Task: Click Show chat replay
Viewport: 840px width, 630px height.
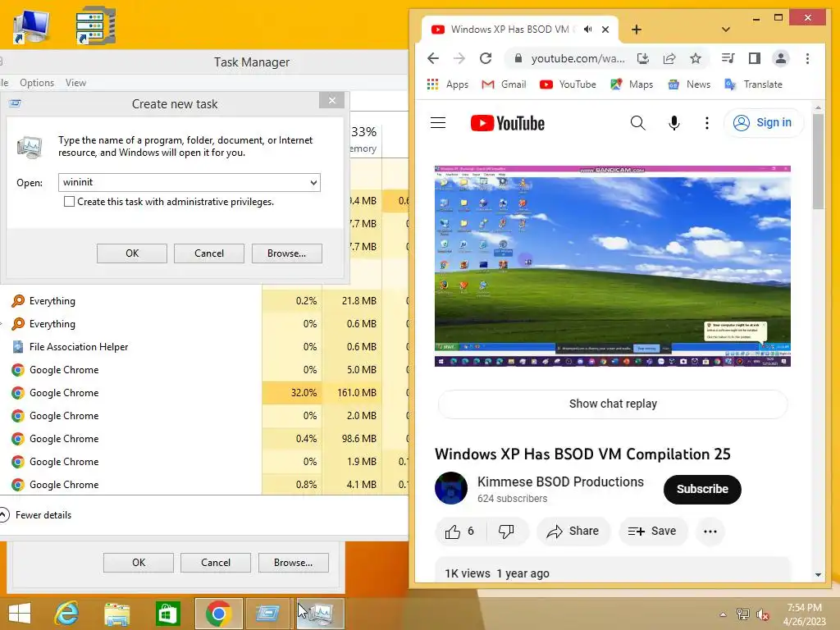Action: point(613,404)
